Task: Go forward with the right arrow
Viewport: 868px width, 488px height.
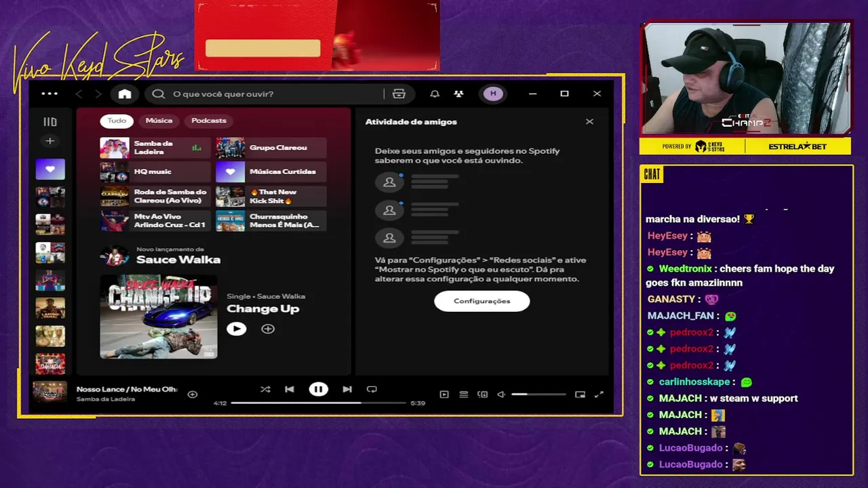Action: tap(98, 94)
